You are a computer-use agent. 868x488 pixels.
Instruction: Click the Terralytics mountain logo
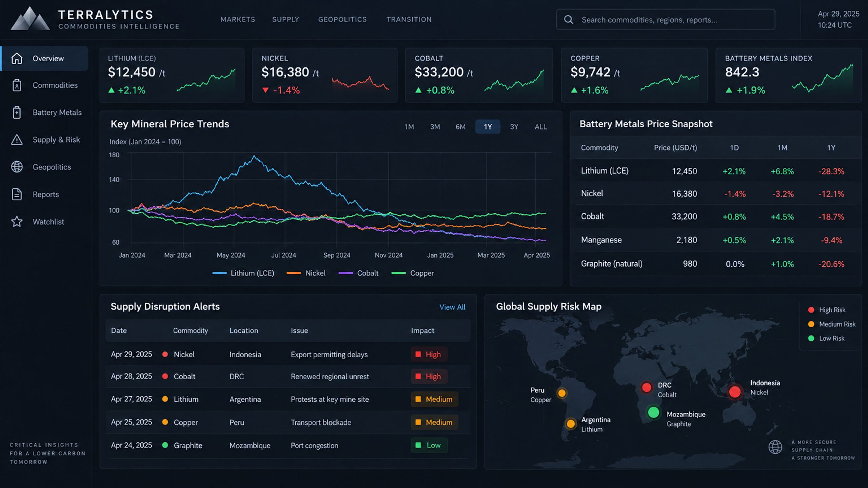(x=30, y=18)
